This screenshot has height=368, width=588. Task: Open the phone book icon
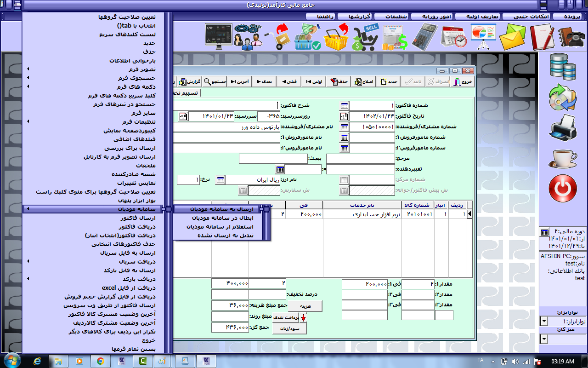(571, 37)
